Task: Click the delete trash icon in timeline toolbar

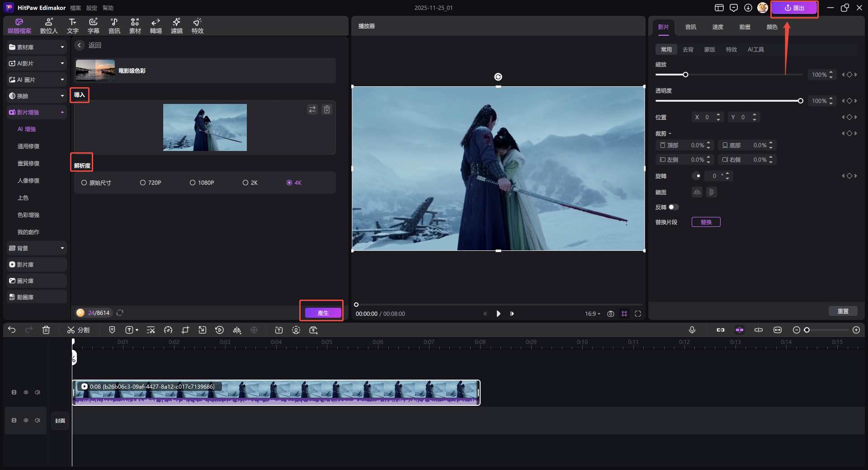Action: (46, 330)
